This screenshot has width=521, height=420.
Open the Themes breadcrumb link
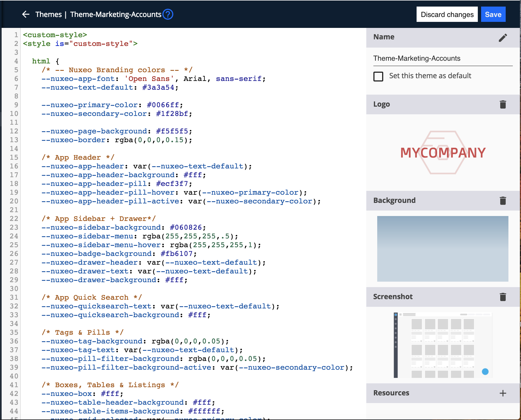[x=48, y=14]
